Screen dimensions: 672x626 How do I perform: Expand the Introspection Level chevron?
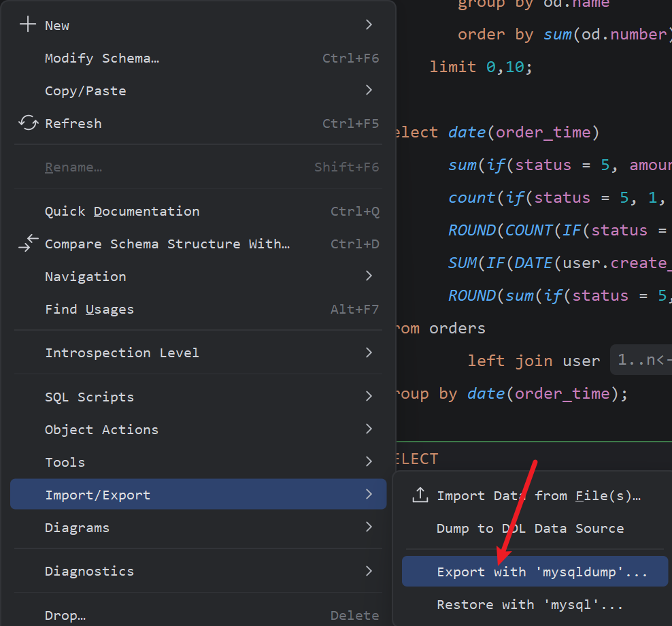point(369,352)
